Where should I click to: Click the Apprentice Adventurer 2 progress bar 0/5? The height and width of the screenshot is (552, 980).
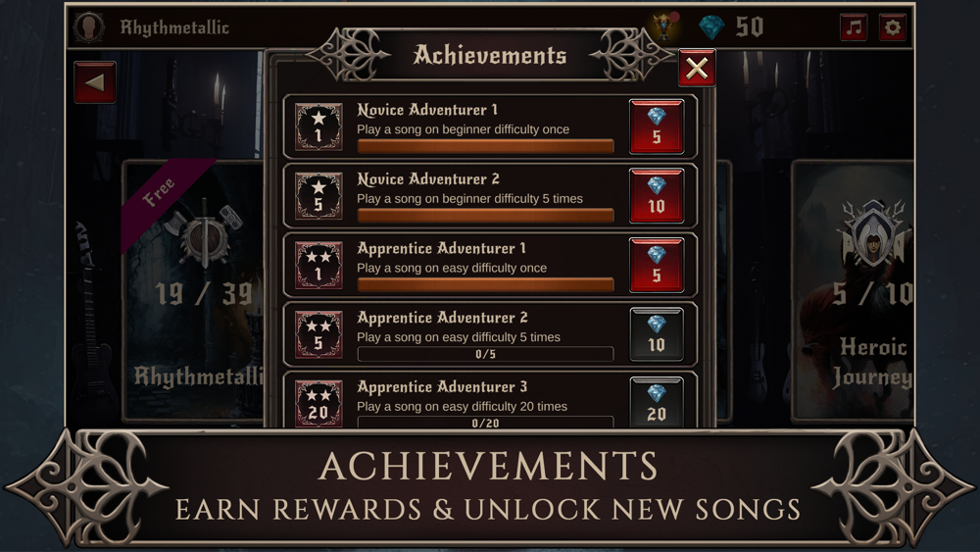coord(486,354)
